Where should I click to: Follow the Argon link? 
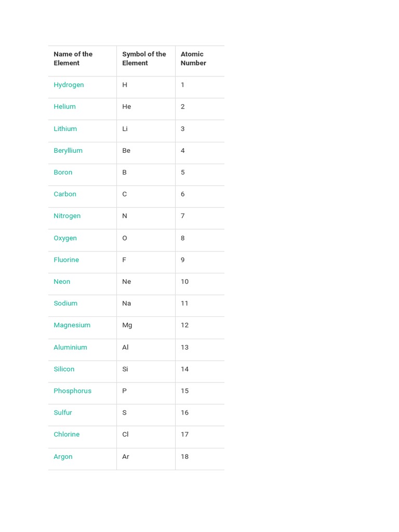click(63, 457)
